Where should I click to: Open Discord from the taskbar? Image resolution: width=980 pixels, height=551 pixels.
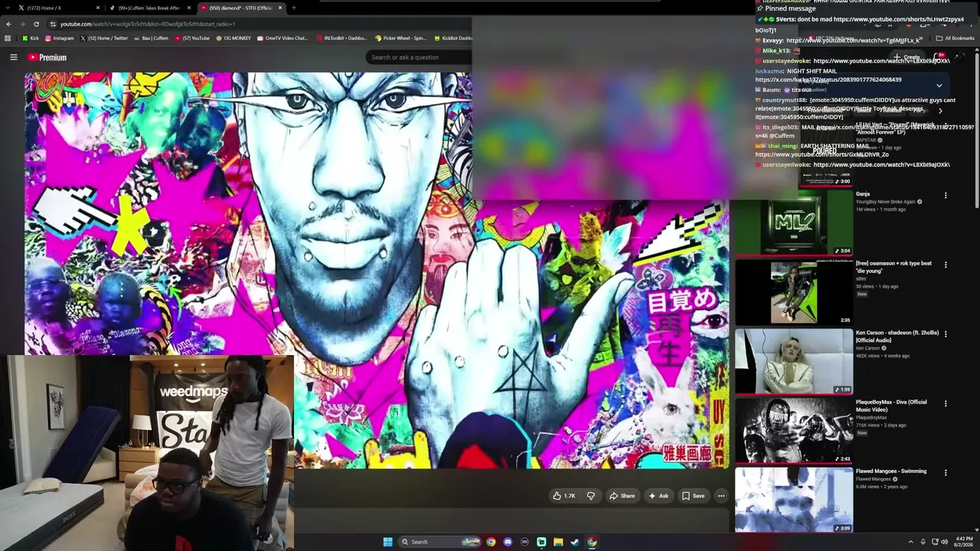(508, 542)
